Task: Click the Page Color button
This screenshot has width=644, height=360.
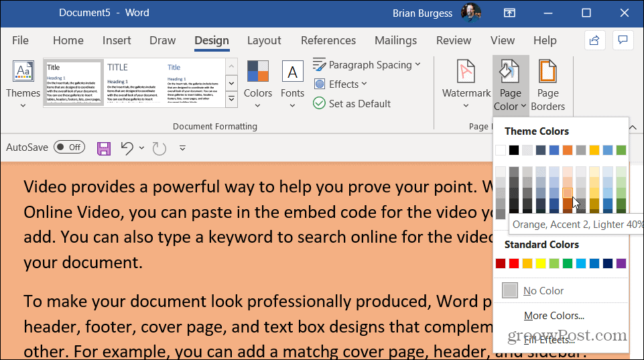Action: 511,84
